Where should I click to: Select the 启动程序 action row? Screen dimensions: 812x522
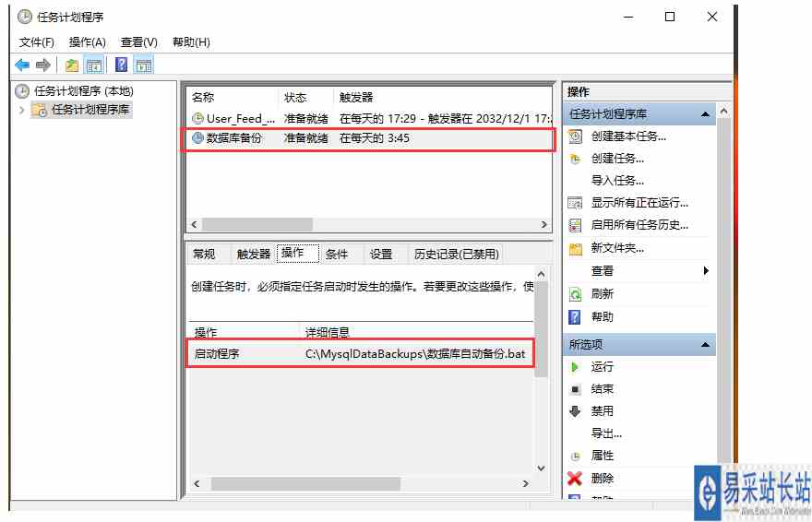point(360,354)
